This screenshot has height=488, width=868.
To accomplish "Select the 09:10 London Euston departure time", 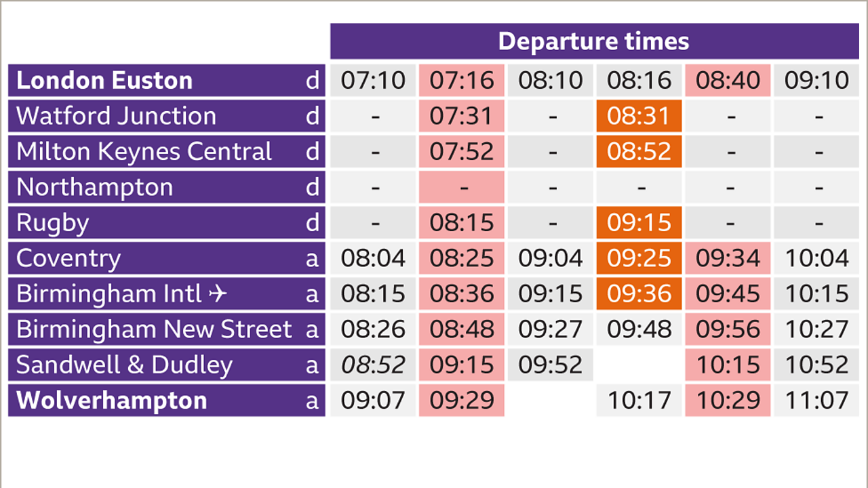I will point(816,81).
